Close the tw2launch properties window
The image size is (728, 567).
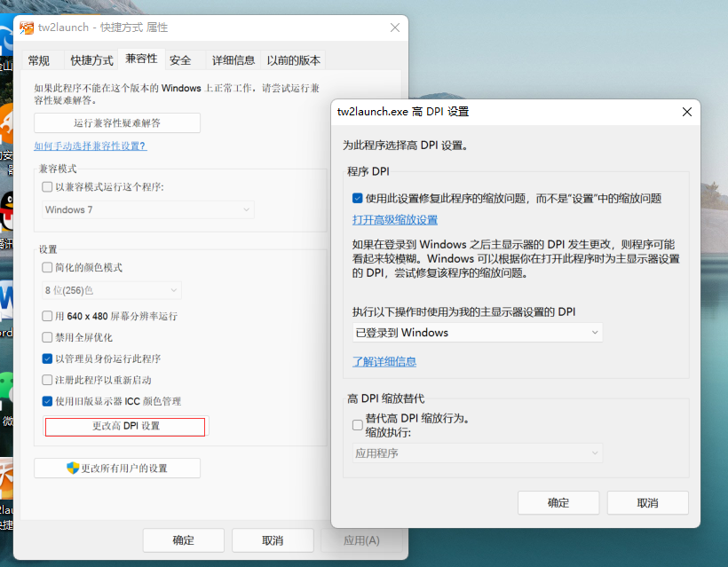pos(395,28)
